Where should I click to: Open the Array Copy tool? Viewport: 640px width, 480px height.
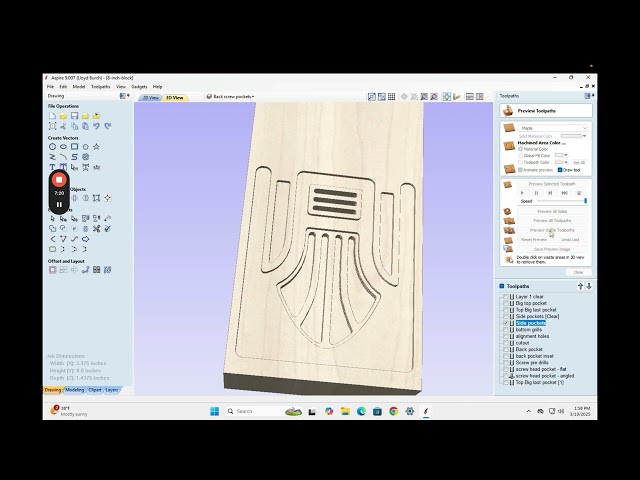point(63,270)
